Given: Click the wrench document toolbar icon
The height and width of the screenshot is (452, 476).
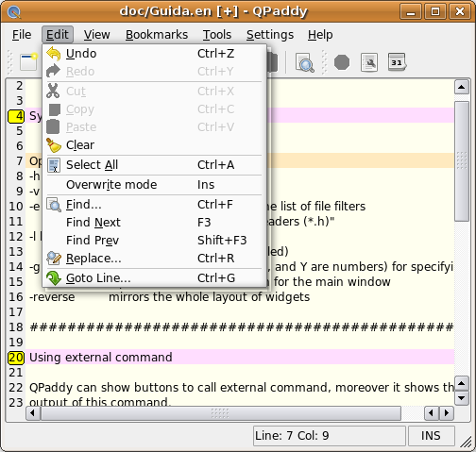Looking at the screenshot, I should tap(369, 62).
